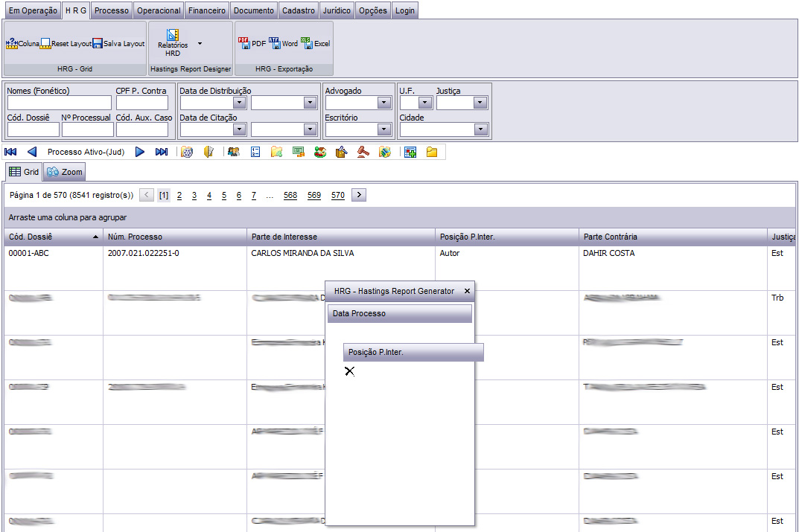Jump to last page 570
Viewport: 799px width, 532px height.
coord(338,196)
